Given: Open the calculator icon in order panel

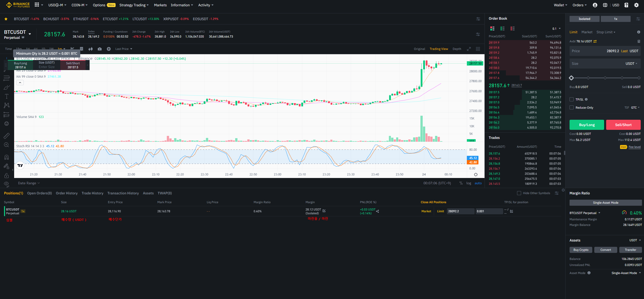Looking at the screenshot, I should 639,41.
